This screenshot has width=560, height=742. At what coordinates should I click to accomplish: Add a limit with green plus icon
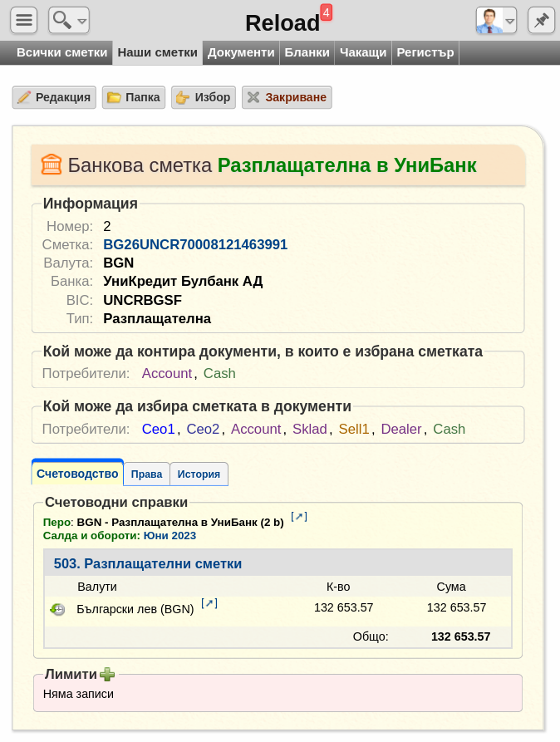click(107, 674)
